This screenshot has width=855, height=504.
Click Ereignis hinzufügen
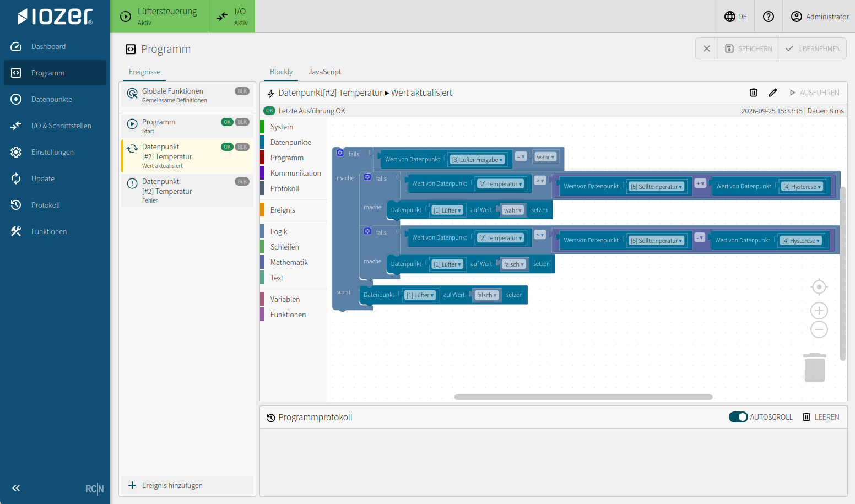[x=187, y=485]
